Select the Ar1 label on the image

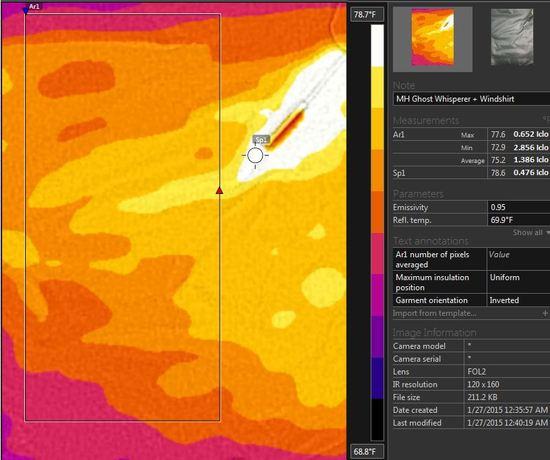click(x=34, y=7)
